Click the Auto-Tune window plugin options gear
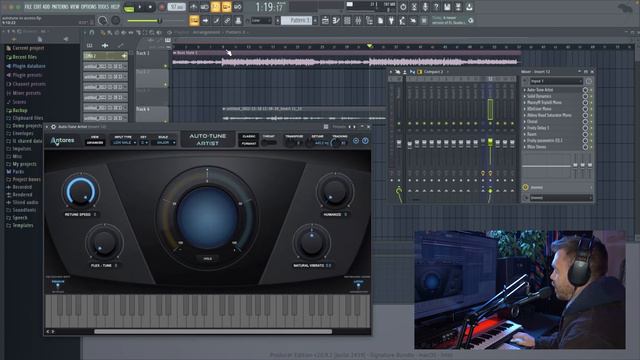Image resolution: width=640 pixels, height=360 pixels. coord(53,127)
